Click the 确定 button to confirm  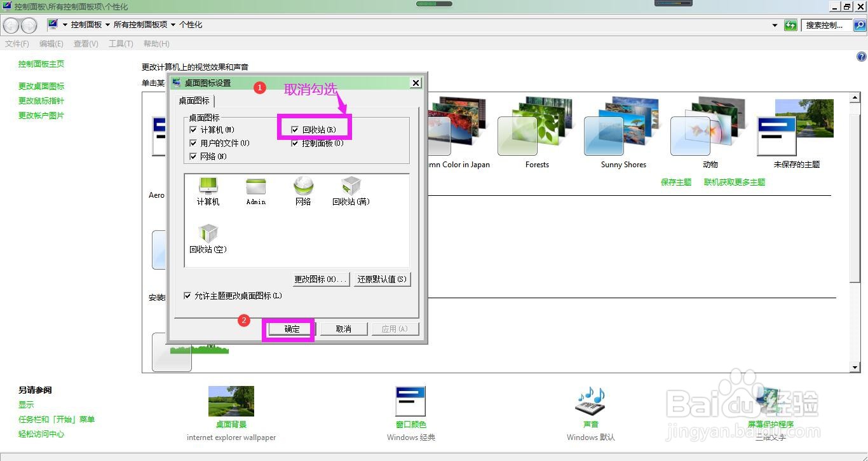pos(289,329)
